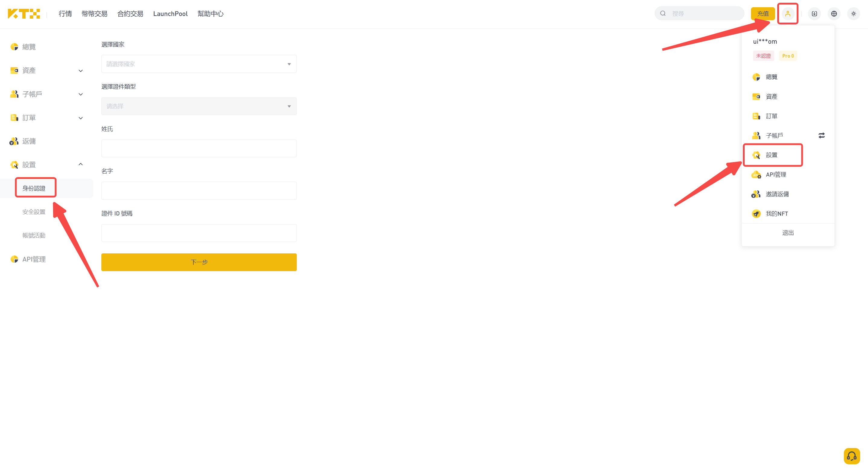
Task: Click the 姓氏 surname input field
Action: point(199,148)
